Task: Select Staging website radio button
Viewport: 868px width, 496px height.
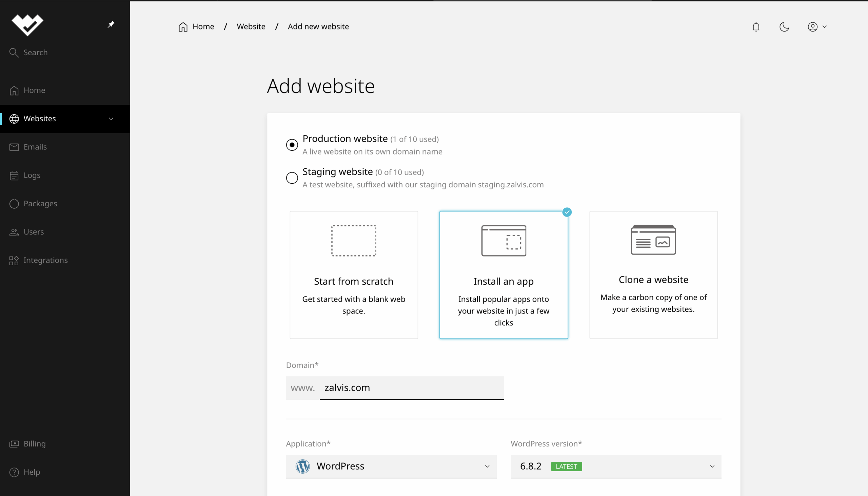Action: pos(292,178)
